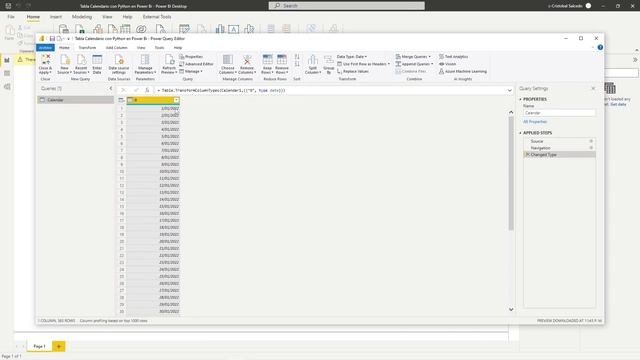The image size is (640, 360).
Task: Open the Insert tab in Power BI Desktop
Action: click(56, 17)
